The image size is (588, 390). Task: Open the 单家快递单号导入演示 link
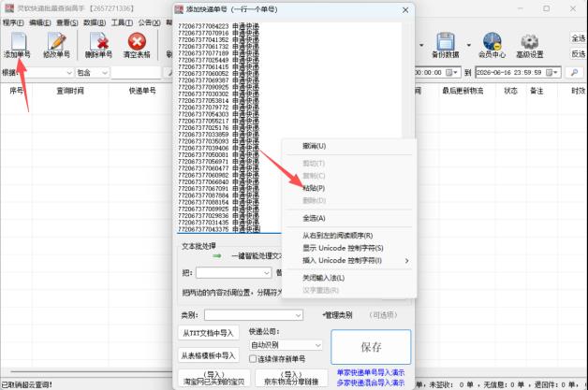(x=371, y=372)
